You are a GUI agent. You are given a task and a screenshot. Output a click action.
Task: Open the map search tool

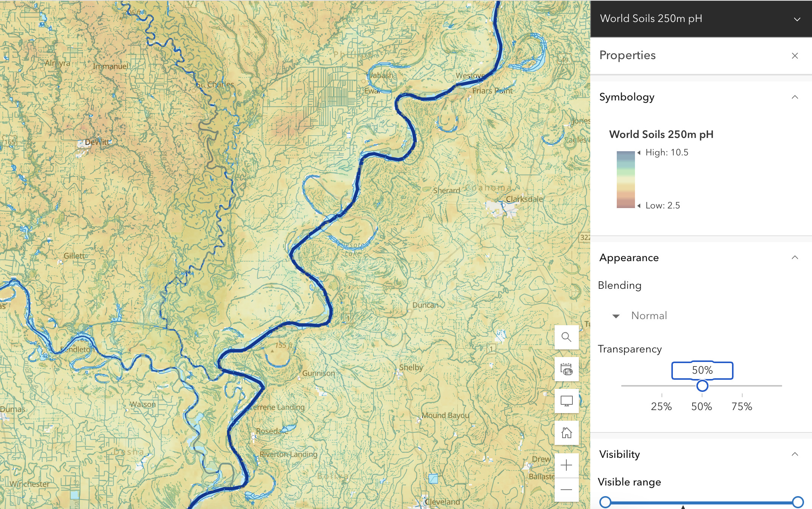coord(566,337)
